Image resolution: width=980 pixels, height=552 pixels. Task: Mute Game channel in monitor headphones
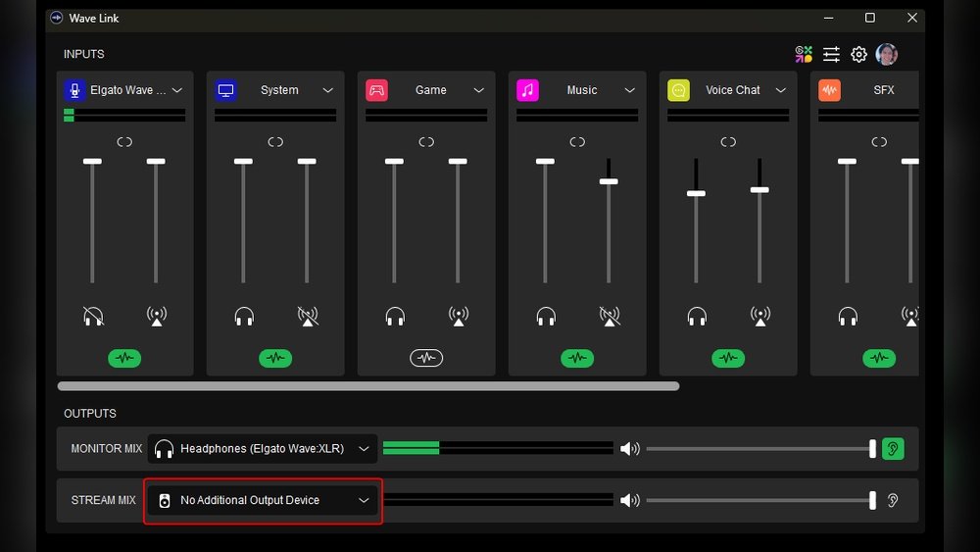395,317
